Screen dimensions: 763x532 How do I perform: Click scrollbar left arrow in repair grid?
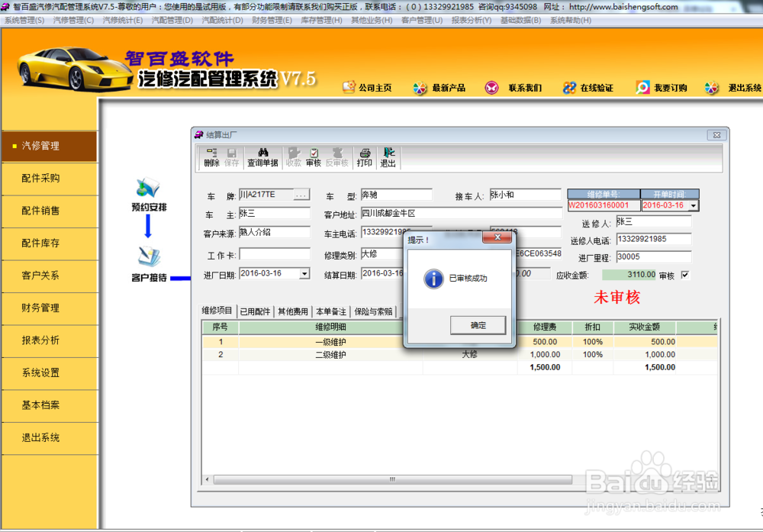pyautogui.click(x=208, y=479)
